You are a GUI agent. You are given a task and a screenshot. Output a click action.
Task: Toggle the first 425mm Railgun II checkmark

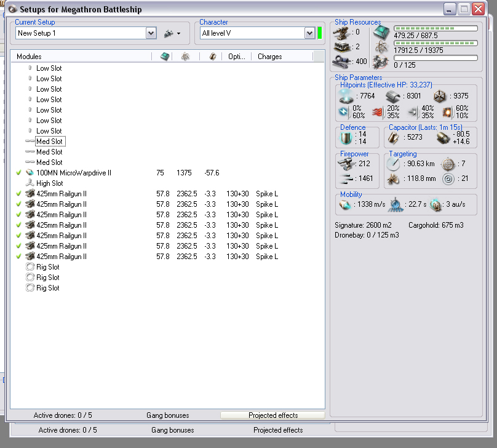coord(19,194)
